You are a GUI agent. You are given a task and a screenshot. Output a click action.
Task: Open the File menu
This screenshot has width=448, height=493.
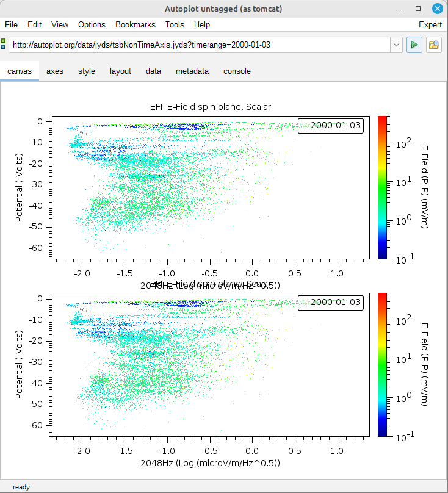pos(12,24)
